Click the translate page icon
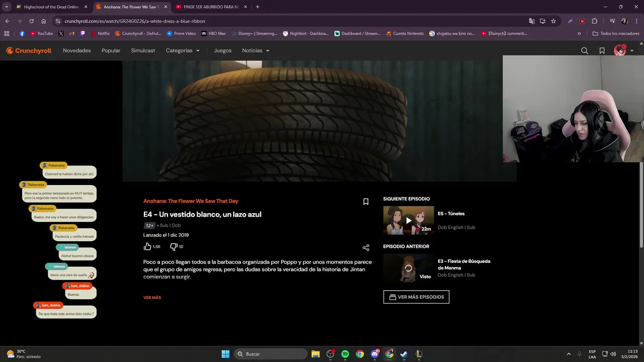This screenshot has height=362, width=644. pyautogui.click(x=532, y=21)
